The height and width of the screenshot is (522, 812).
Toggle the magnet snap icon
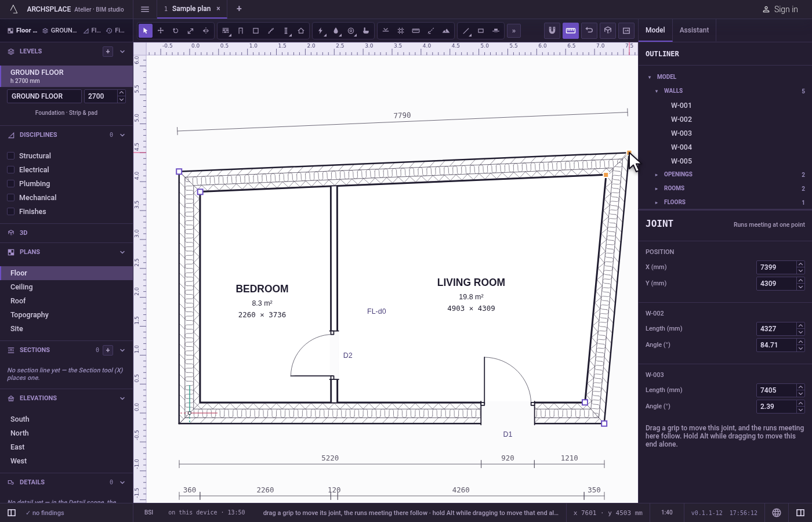coord(552,30)
